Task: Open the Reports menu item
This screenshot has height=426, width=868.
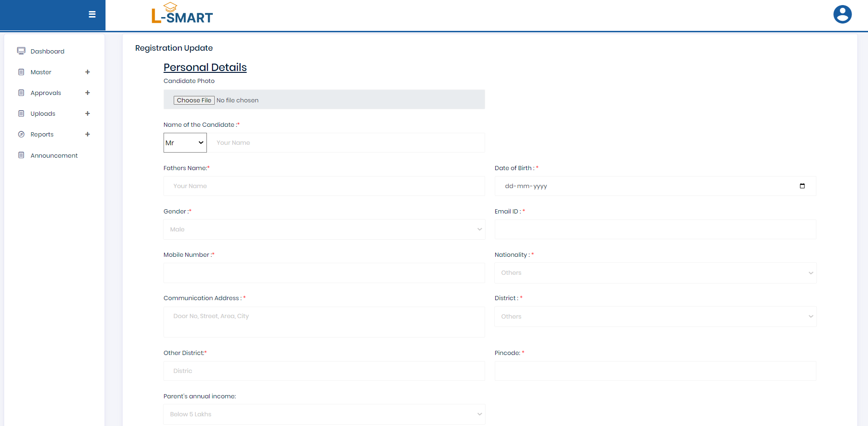Action: [x=42, y=135]
